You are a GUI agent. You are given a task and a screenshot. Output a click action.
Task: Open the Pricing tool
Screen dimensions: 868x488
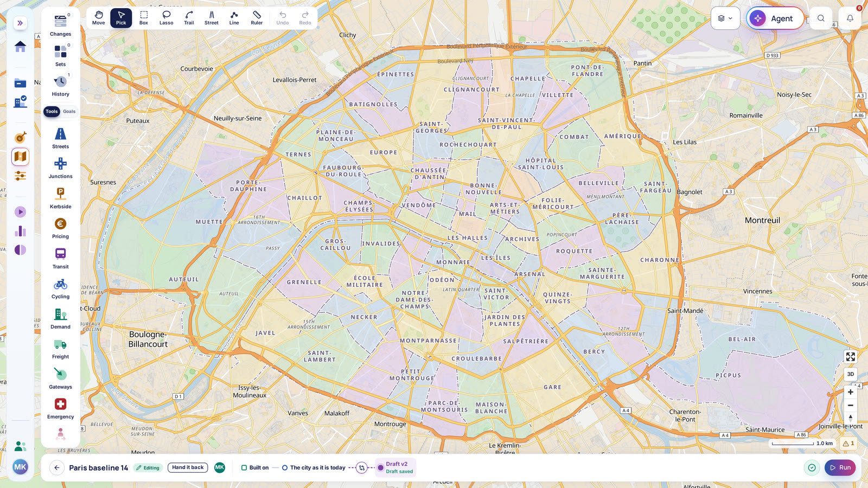coord(60,228)
